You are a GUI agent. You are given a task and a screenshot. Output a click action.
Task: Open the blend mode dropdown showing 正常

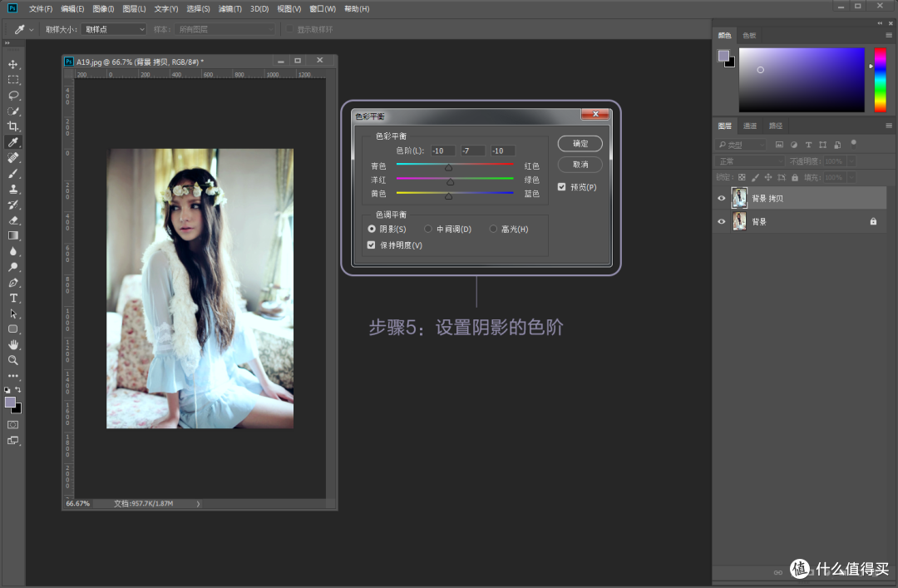click(748, 161)
